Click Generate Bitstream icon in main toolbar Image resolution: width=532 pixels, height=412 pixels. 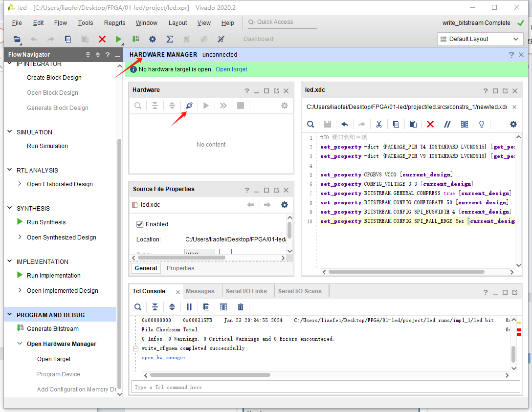click(135, 39)
